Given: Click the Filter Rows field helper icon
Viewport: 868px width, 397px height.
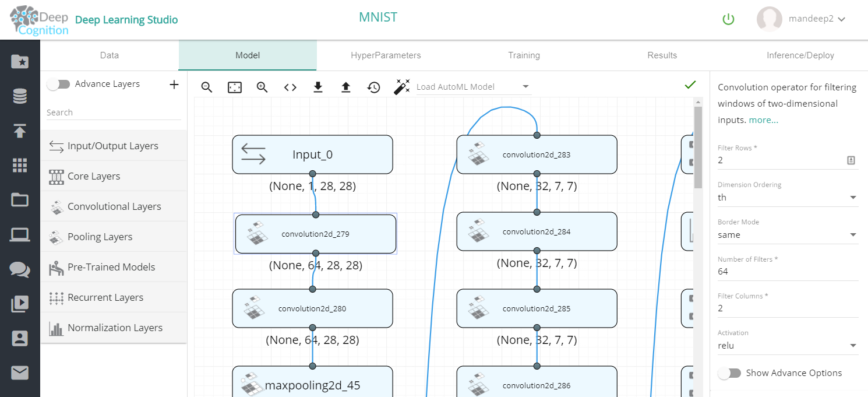Looking at the screenshot, I should 851,160.
